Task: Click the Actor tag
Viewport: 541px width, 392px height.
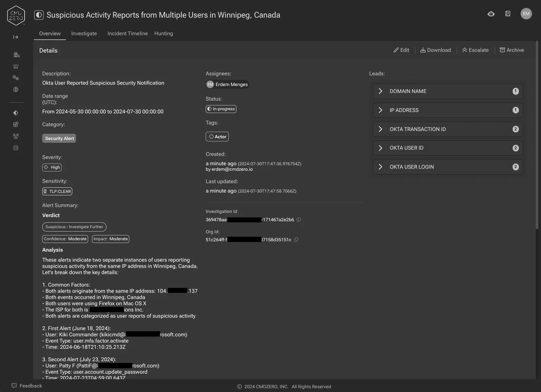Action: [x=217, y=137]
